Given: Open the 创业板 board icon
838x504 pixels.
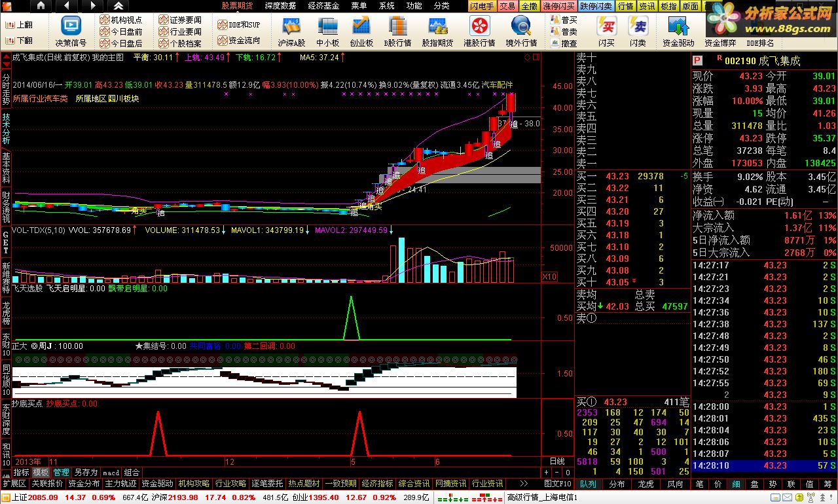Looking at the screenshot, I should pos(361,31).
